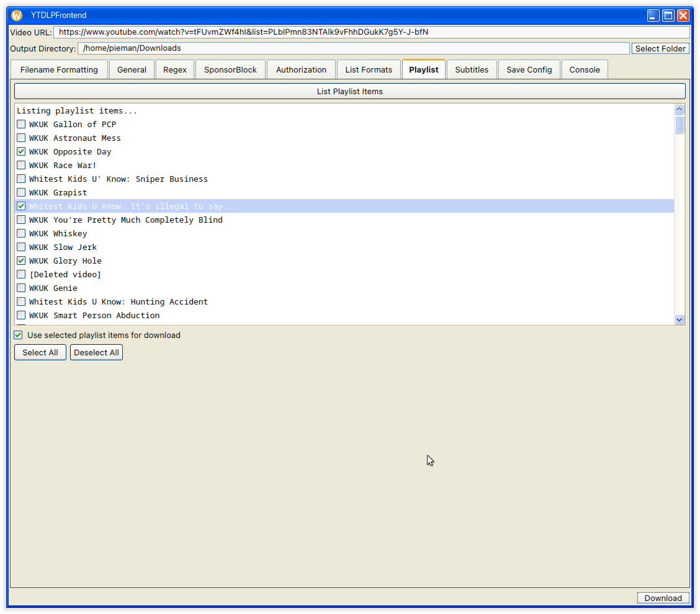
Task: Check the WKUK Grapist checkbox
Action: (x=21, y=192)
